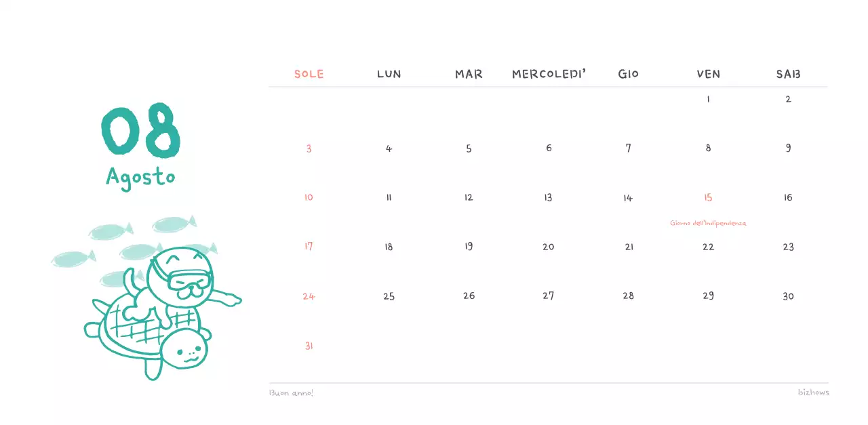Select the SAB column header

tap(788, 74)
